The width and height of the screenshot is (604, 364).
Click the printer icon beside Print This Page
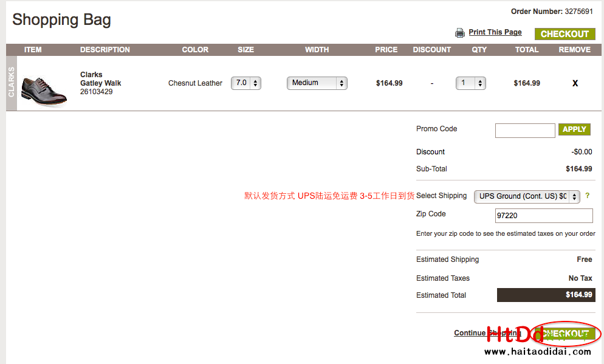459,33
